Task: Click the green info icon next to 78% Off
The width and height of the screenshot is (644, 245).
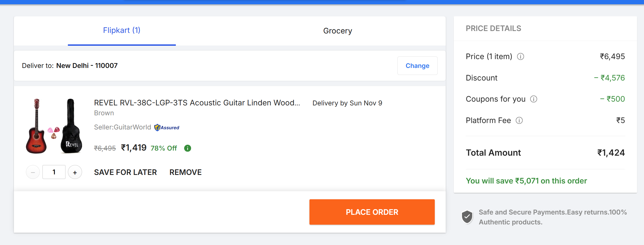Action: click(188, 148)
